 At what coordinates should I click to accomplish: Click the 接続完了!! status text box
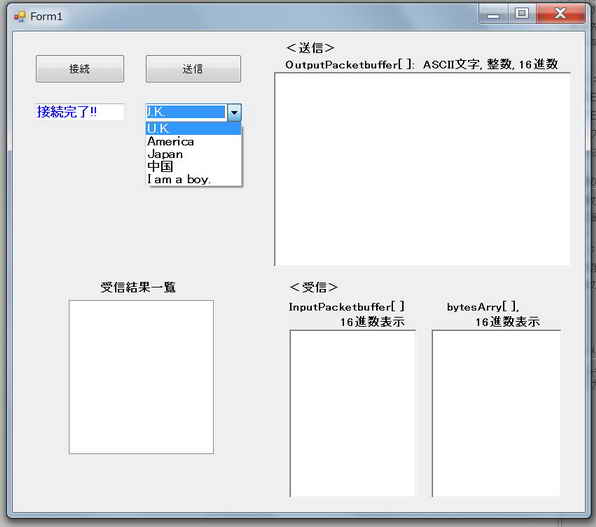[x=79, y=112]
